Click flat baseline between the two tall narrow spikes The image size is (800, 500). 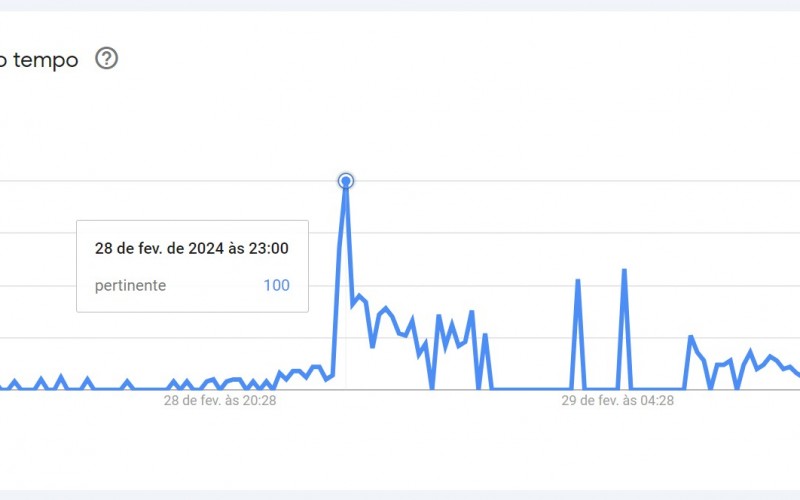pyautogui.click(x=600, y=389)
